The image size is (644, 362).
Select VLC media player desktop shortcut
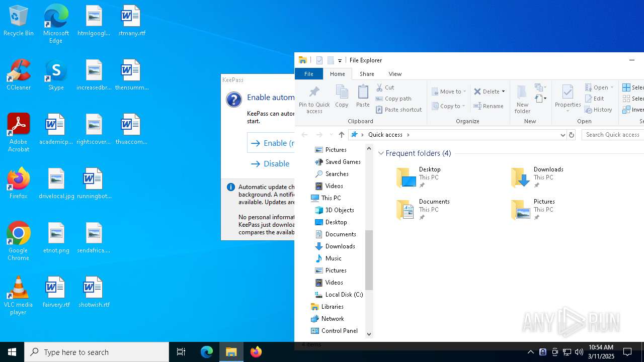coord(19,296)
